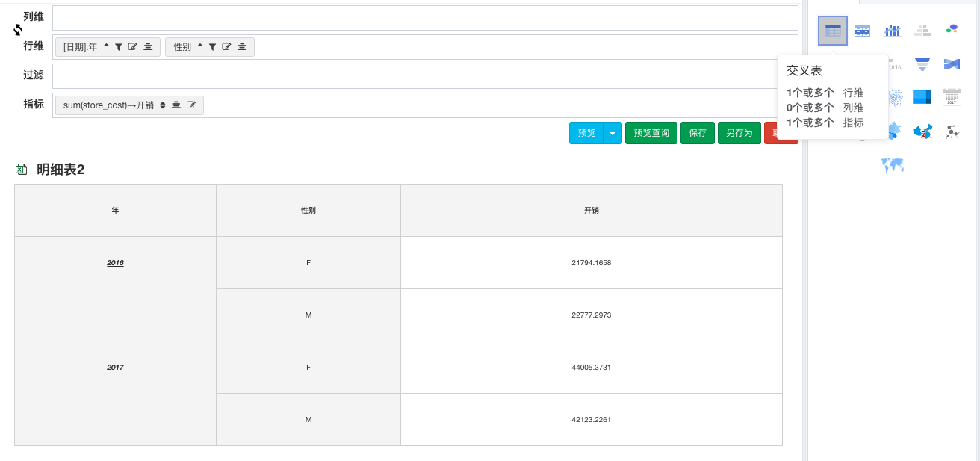
Task: Select the sankey chart type icon
Action: tap(952, 64)
